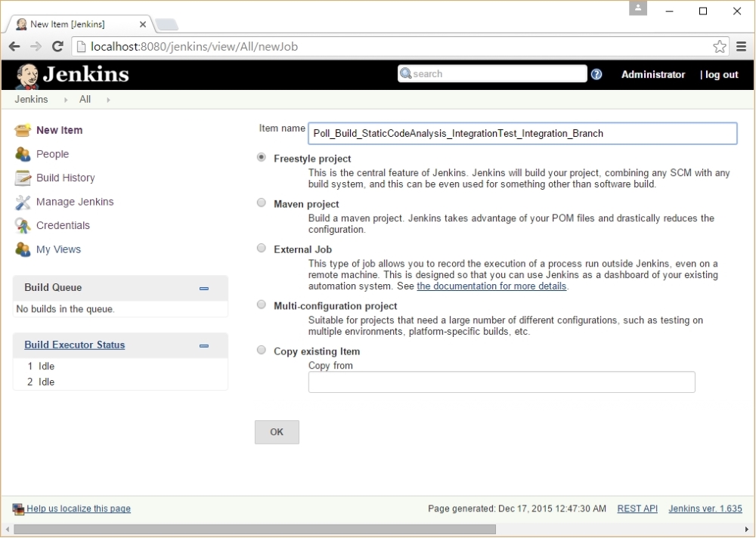Open the REST API link
The width and height of the screenshot is (756, 538).
click(637, 509)
